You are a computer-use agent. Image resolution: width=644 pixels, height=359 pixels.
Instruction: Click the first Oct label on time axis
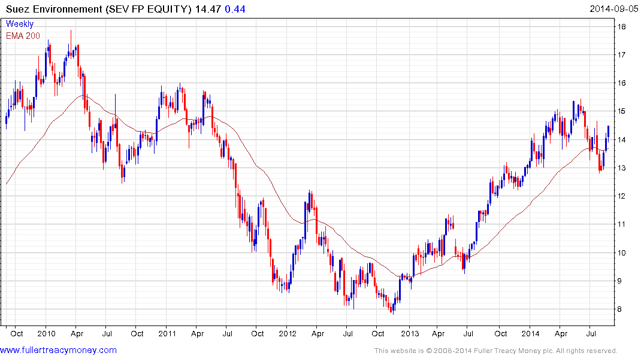(x=16, y=333)
